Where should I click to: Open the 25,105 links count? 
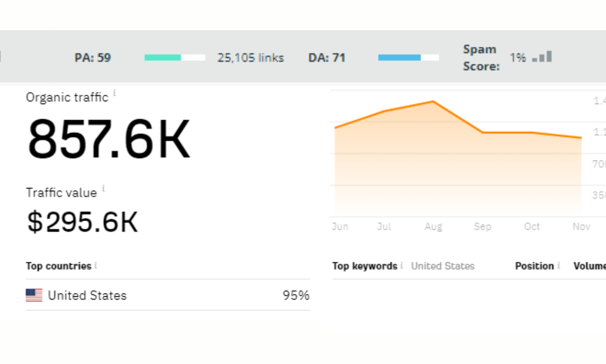point(250,58)
